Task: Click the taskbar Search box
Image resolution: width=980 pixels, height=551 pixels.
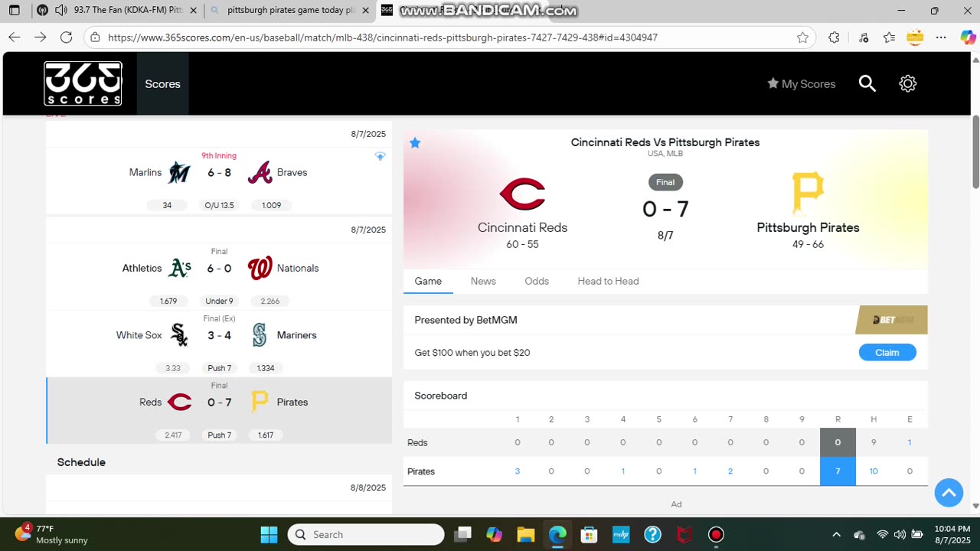Action: [x=366, y=534]
